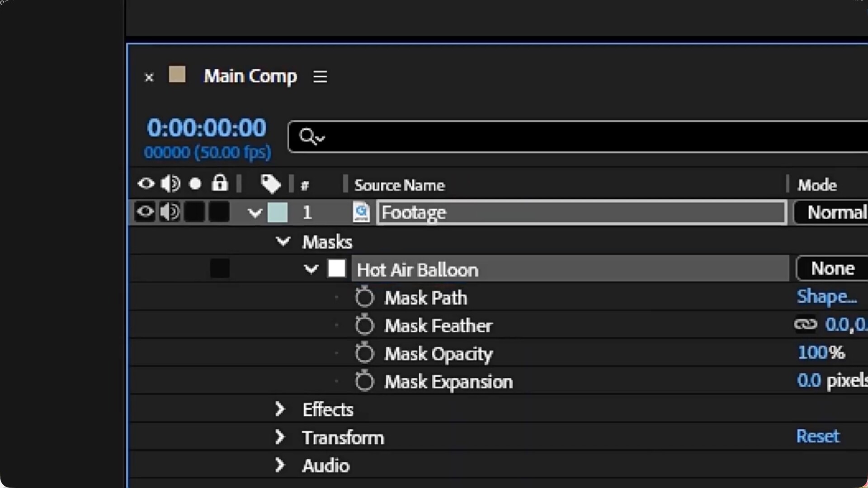Click the search magnifier icon
This screenshot has height=488, width=868.
point(308,136)
